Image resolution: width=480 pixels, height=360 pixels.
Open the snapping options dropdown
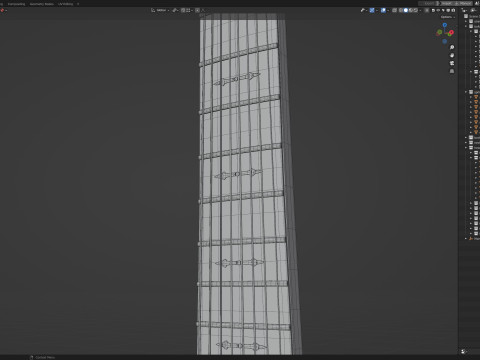[x=189, y=10]
